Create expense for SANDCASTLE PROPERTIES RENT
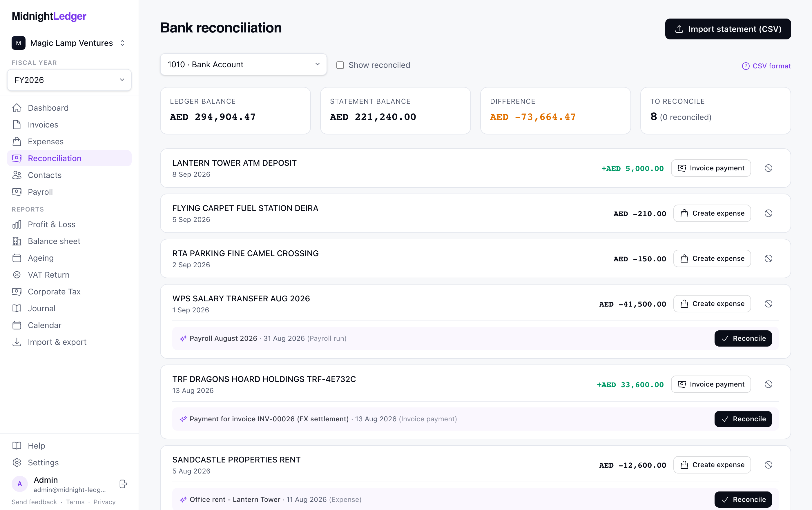The height and width of the screenshot is (510, 812). (712, 465)
